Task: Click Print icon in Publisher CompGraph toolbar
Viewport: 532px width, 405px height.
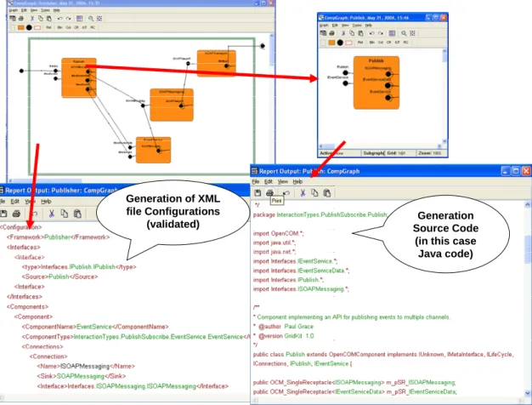Action: point(20,19)
